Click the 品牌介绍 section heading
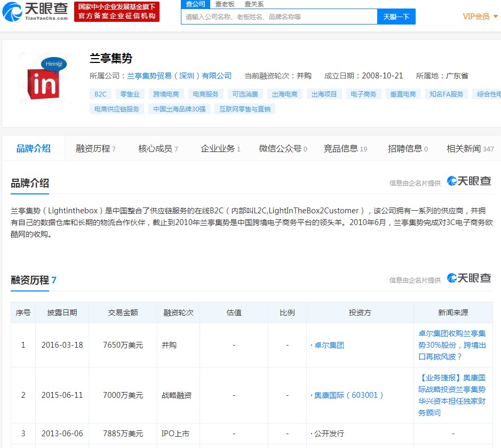The image size is (501, 448). (30, 183)
